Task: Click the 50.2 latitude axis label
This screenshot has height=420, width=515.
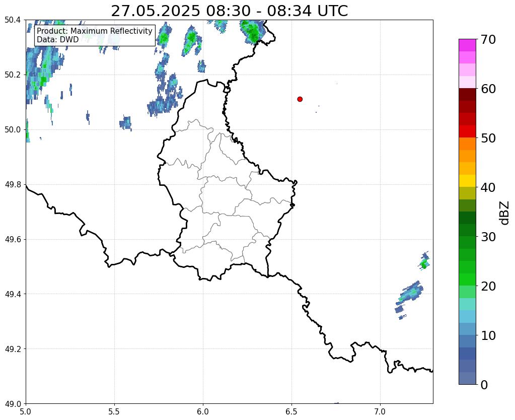Action: 13,75
